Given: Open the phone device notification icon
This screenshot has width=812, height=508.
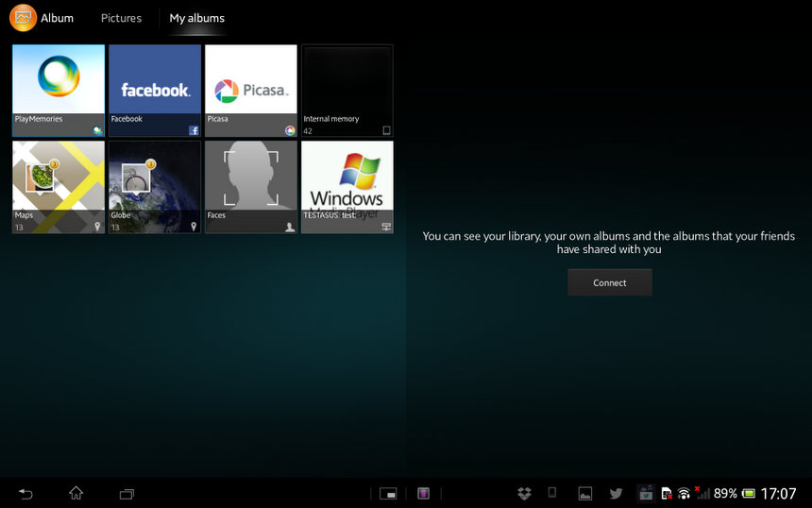Looking at the screenshot, I should click(552, 493).
